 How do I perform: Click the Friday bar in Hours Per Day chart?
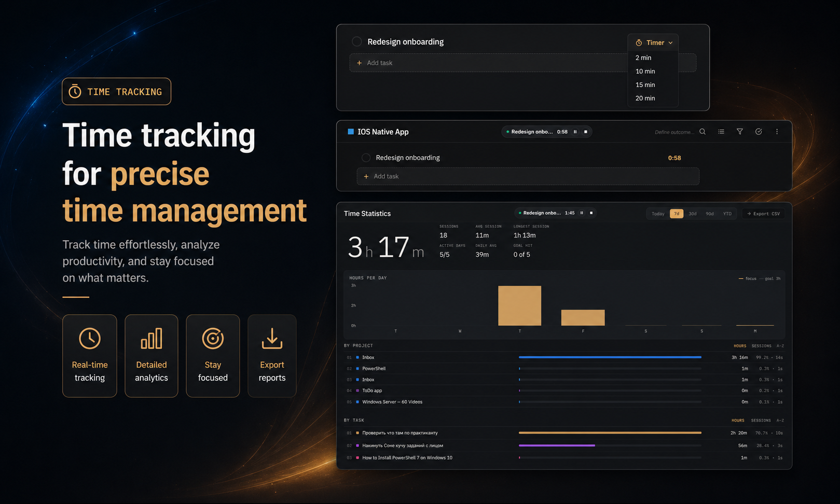[583, 318]
